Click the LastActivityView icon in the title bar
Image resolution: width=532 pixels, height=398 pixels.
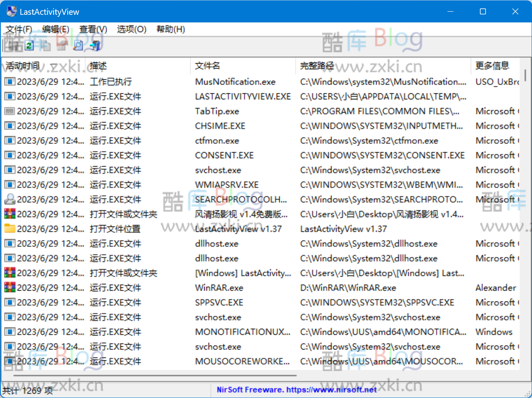point(10,11)
